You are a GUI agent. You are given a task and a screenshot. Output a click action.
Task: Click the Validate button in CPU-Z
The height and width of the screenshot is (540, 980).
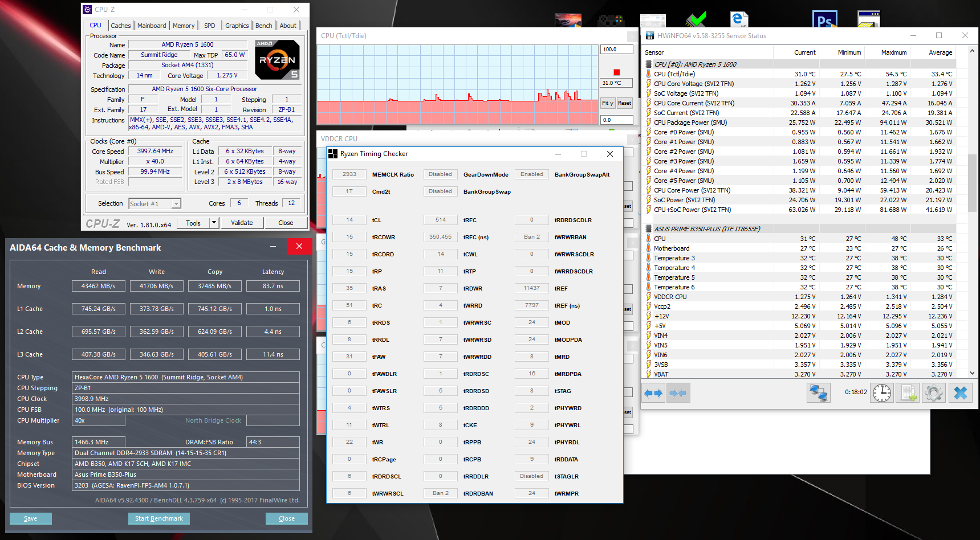(x=242, y=223)
